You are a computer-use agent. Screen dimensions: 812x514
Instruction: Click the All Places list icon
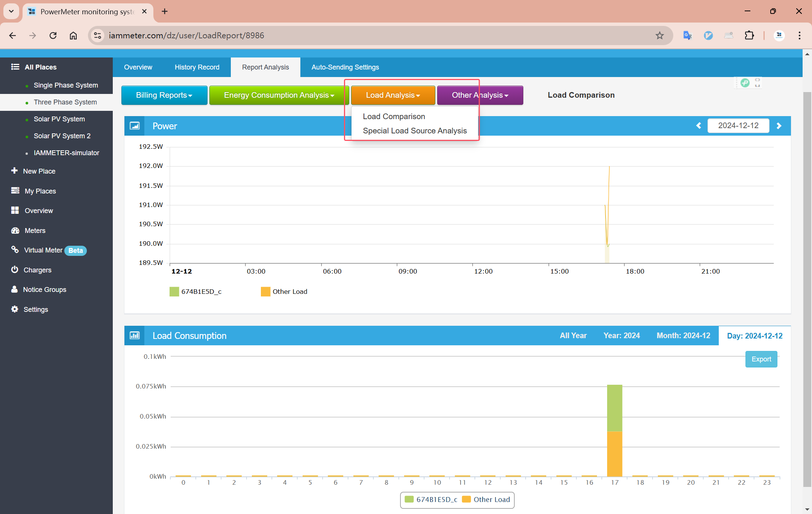tap(15, 67)
